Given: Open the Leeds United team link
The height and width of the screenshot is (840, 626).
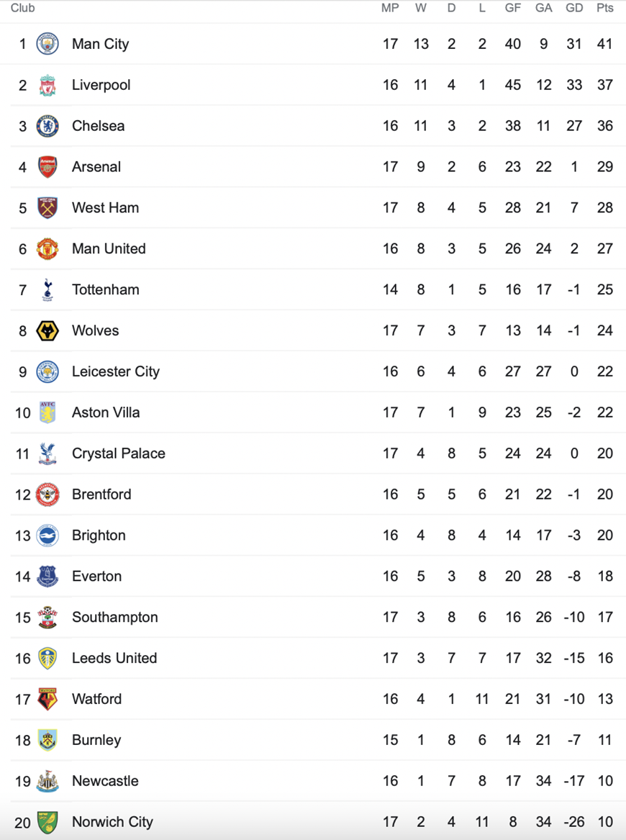Looking at the screenshot, I should pos(114,659).
